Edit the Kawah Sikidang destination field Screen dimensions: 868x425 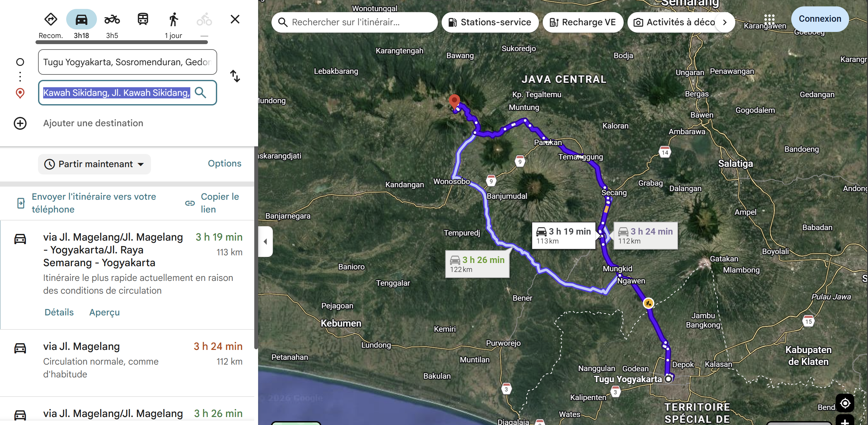[127, 93]
